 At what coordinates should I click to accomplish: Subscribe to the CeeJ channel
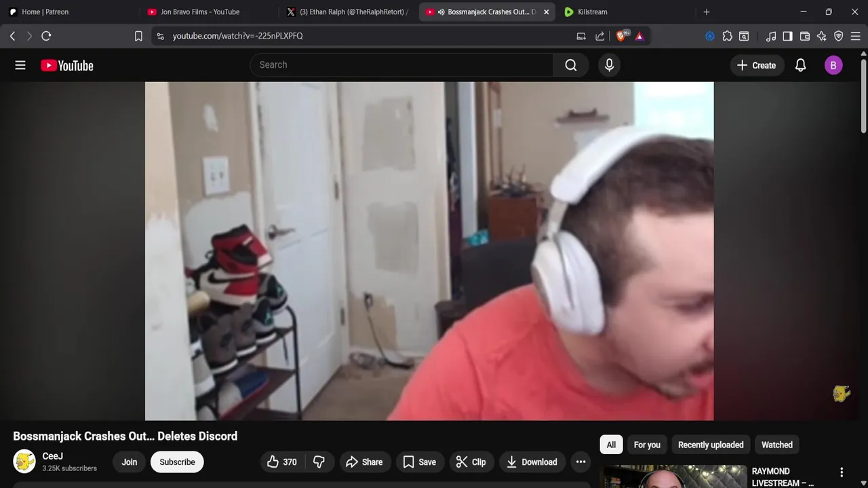point(177,462)
